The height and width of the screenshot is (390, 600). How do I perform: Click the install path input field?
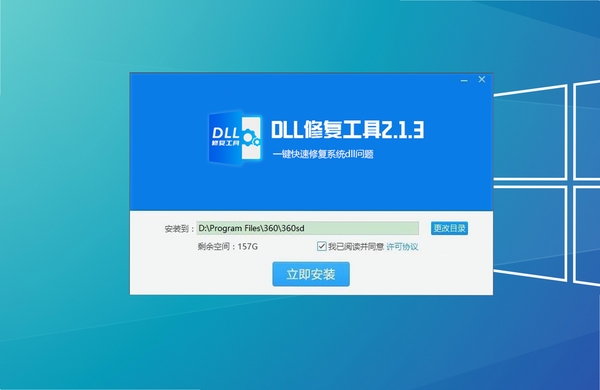click(308, 228)
